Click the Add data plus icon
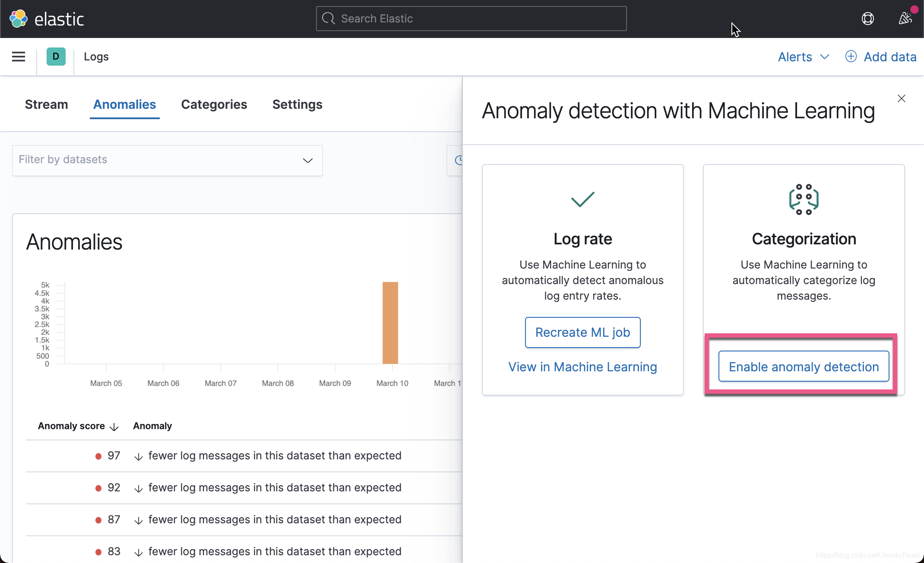The image size is (924, 563). [851, 57]
